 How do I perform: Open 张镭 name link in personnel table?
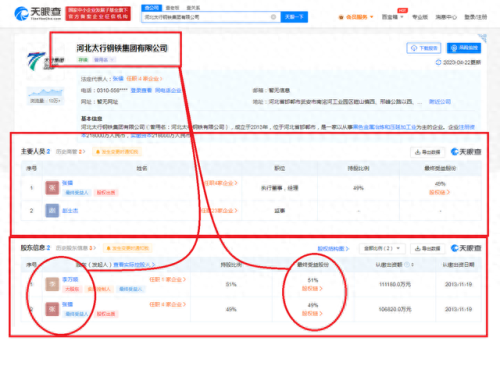(x=67, y=183)
